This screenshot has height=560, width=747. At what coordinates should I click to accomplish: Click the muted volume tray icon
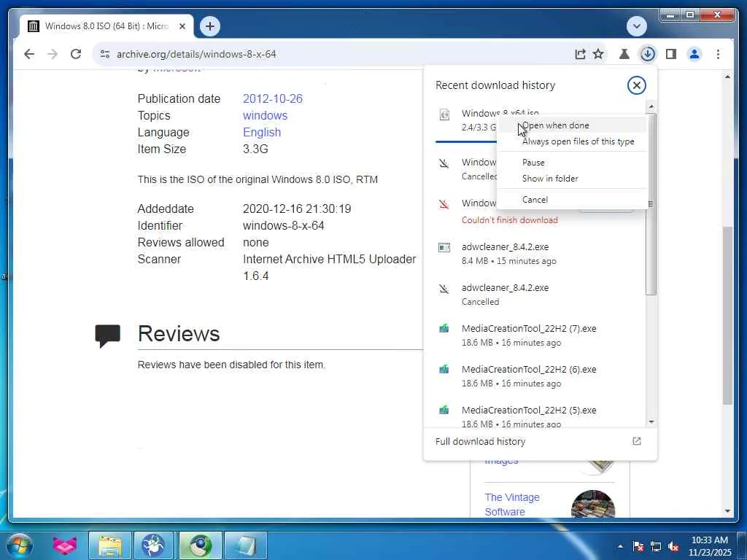click(x=673, y=547)
